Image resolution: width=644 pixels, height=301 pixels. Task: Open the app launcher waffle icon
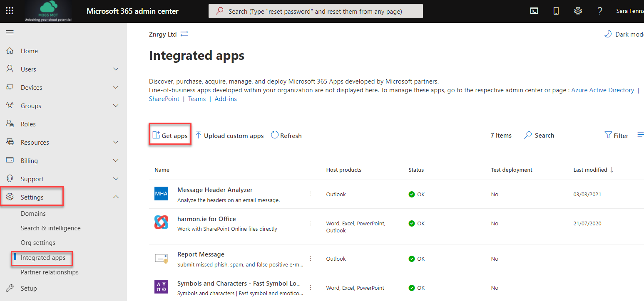pos(10,11)
